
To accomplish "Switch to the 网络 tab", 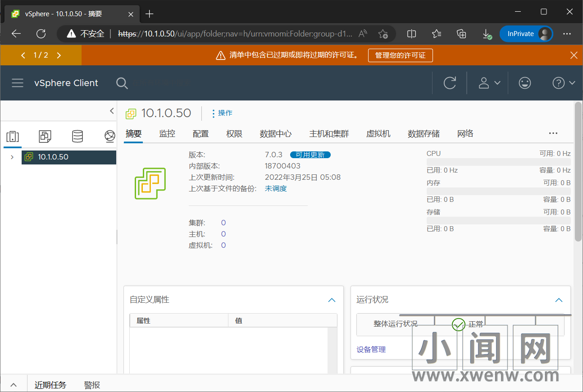I will (x=465, y=134).
